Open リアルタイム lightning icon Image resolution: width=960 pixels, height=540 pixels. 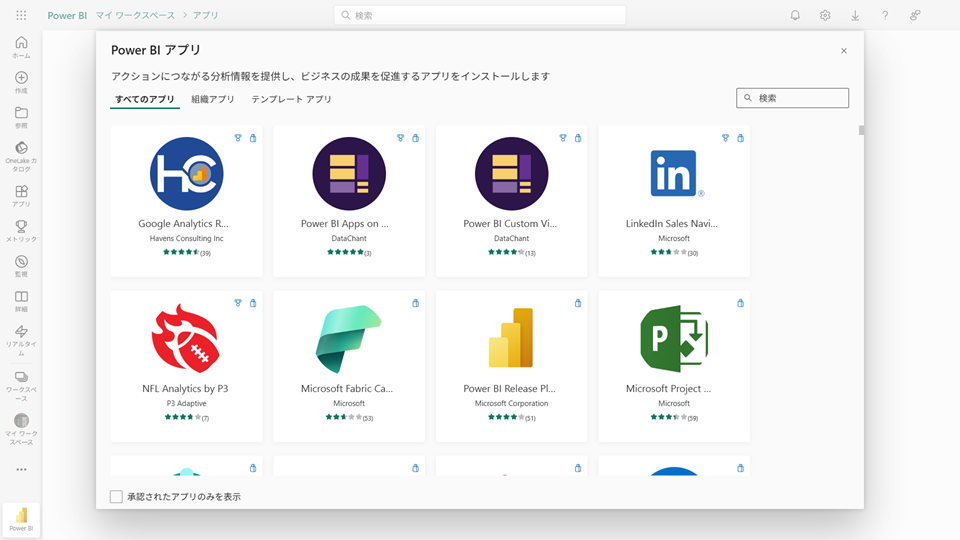(21, 331)
